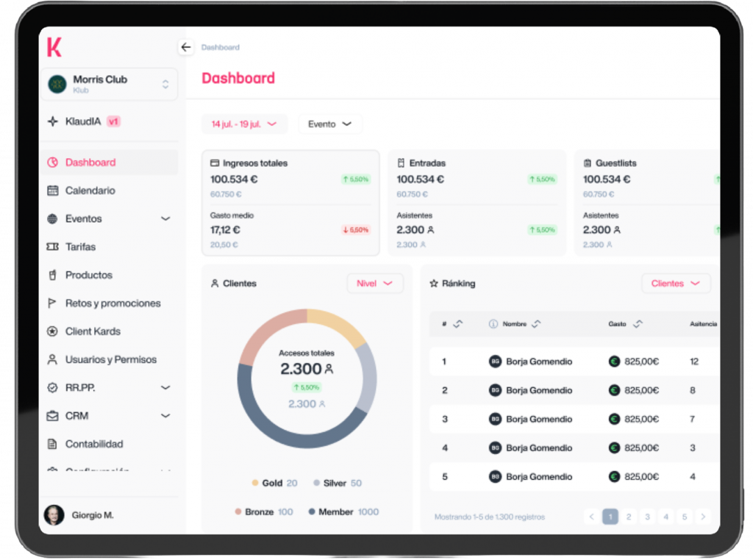This screenshot has height=560, width=753.
Task: Click the Productos cup icon
Action: click(x=52, y=275)
